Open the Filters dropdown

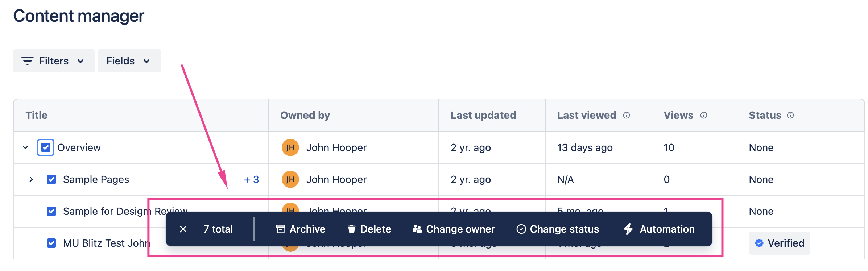[x=54, y=61]
